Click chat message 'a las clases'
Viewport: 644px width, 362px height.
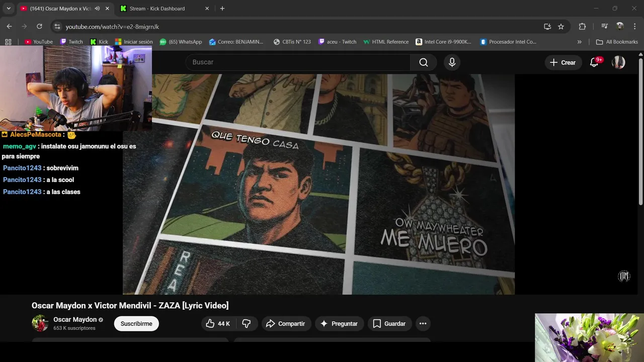coord(63,192)
